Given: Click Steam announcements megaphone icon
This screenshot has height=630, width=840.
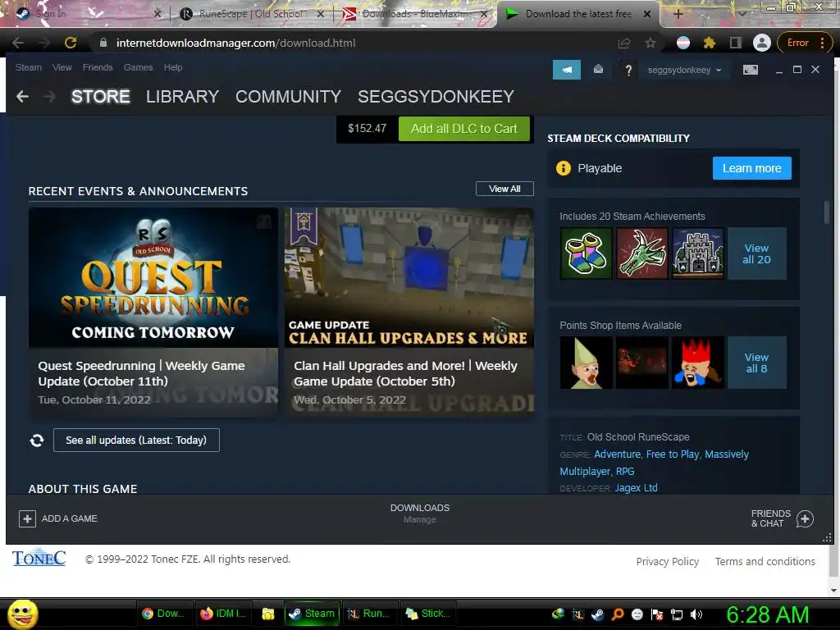Looking at the screenshot, I should [567, 70].
